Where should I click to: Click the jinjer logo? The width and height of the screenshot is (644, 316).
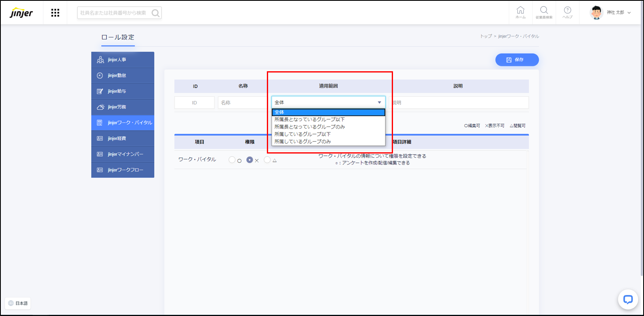[x=22, y=13]
